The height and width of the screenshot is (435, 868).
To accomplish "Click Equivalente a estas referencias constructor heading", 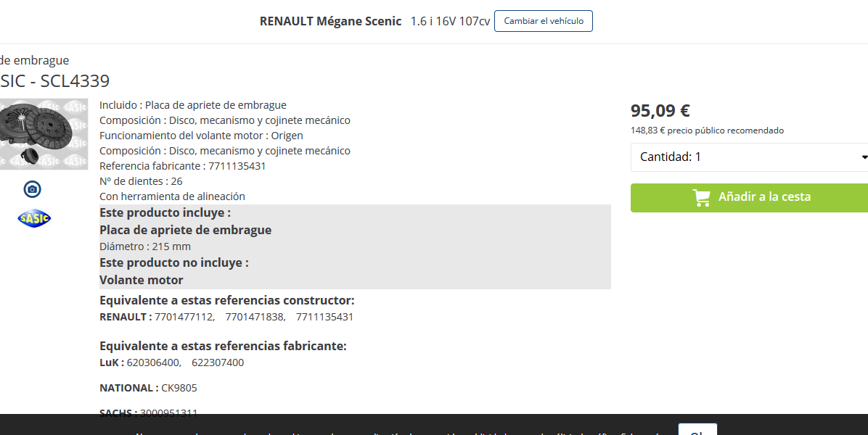I will [x=227, y=301].
